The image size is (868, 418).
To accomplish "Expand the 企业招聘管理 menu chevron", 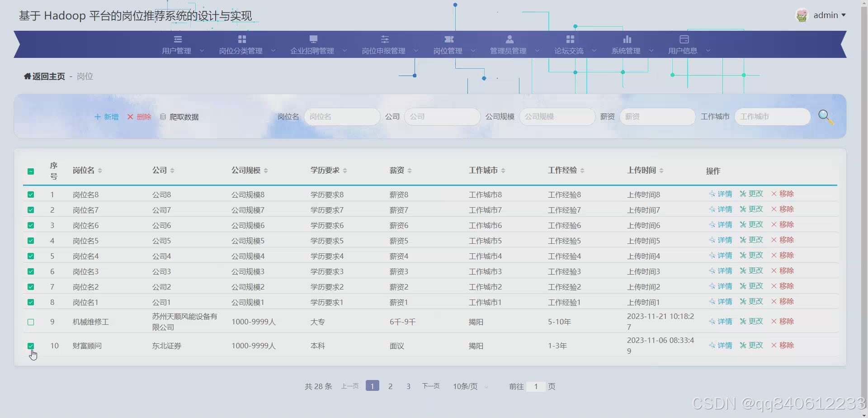I will click(x=344, y=51).
